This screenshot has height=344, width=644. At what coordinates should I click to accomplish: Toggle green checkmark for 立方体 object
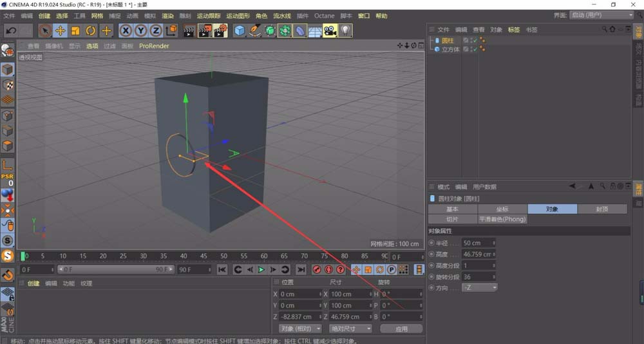tap(476, 49)
